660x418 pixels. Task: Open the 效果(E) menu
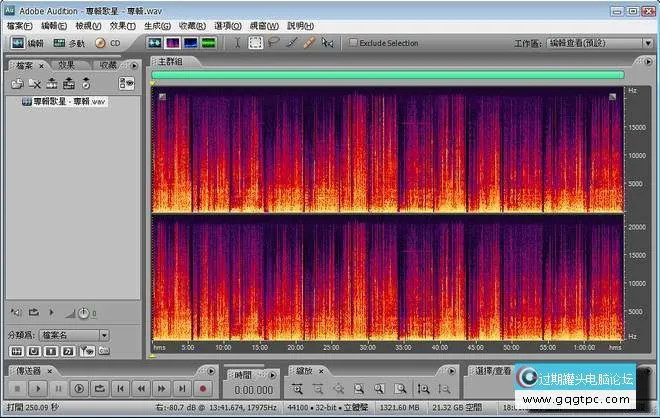123,24
